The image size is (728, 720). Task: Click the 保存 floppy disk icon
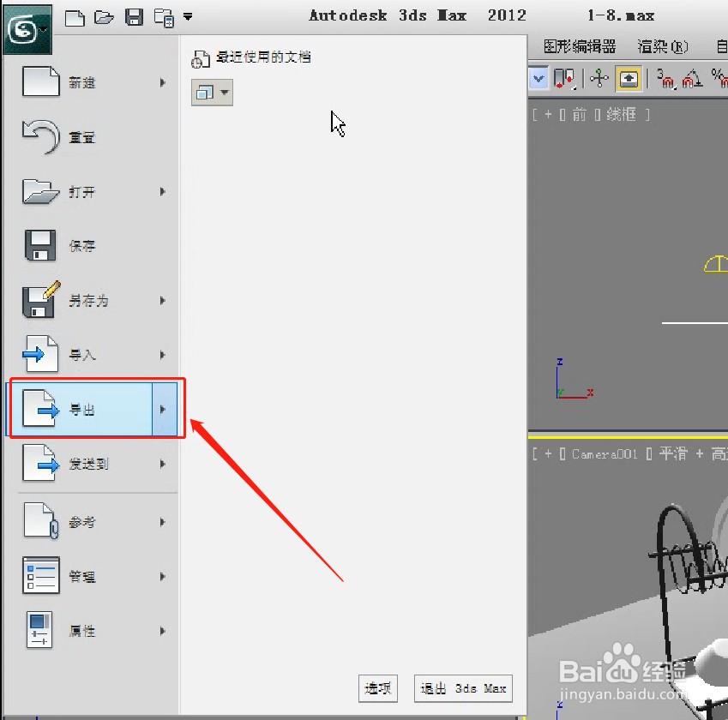pyautogui.click(x=40, y=245)
